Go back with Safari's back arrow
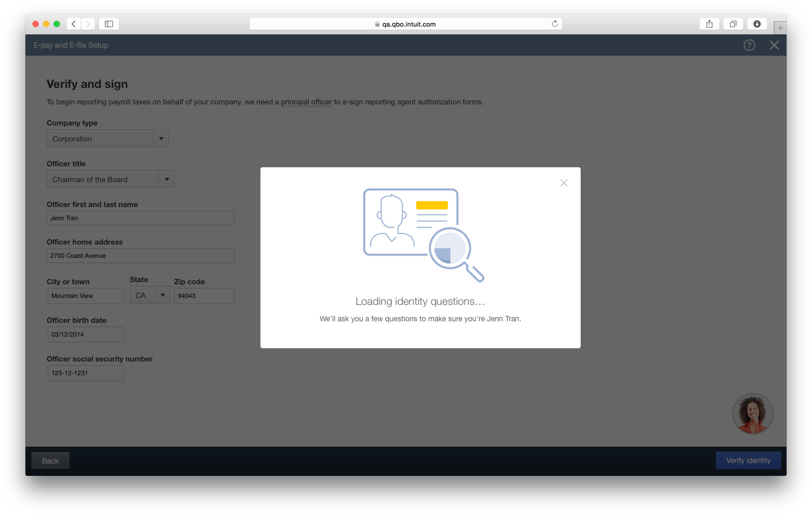 74,24
